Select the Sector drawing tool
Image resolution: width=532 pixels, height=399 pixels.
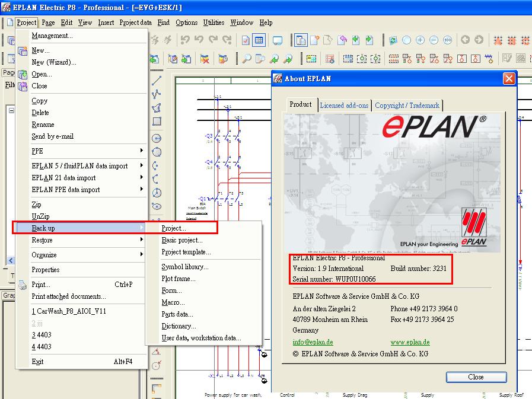tap(157, 193)
